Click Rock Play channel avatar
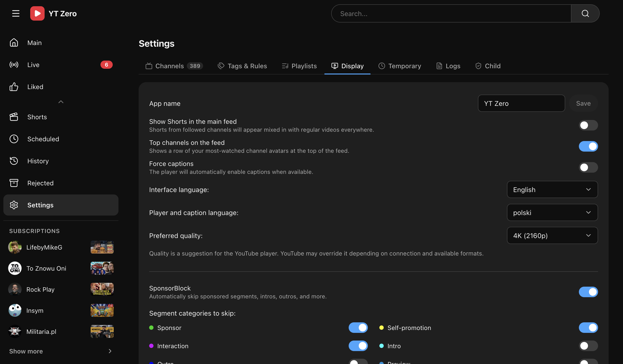The width and height of the screenshot is (623, 364). [15, 289]
